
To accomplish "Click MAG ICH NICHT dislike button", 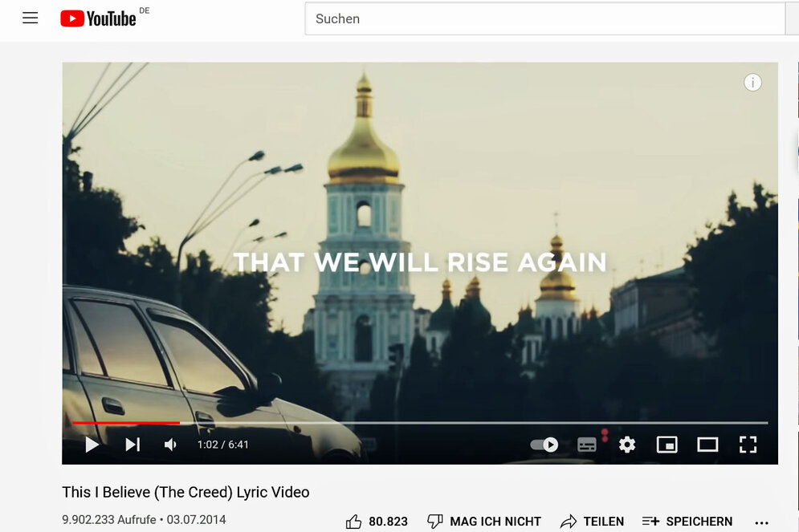I will 484,522.
